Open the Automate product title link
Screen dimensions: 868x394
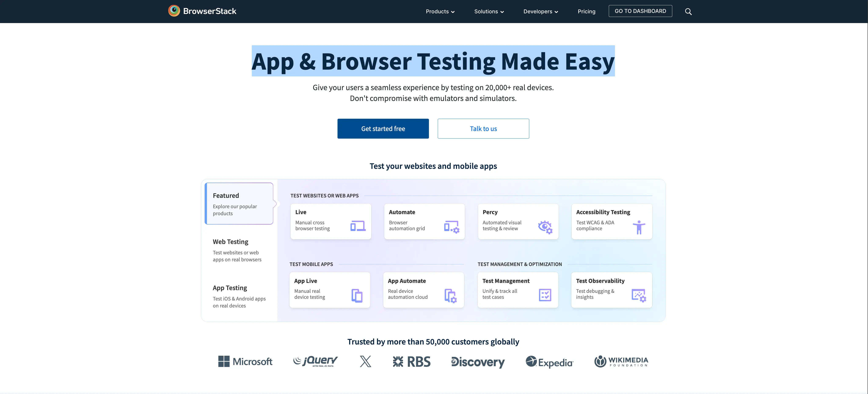[x=402, y=212]
